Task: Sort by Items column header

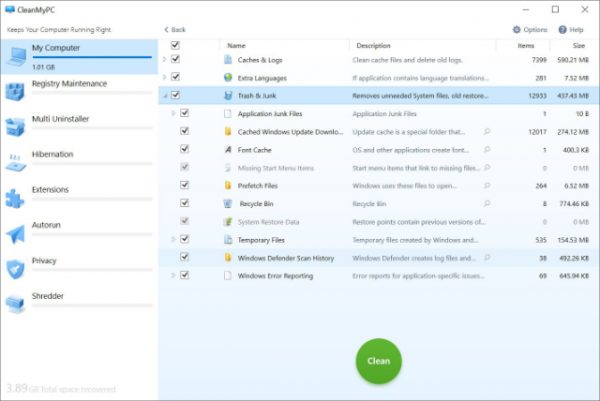Action: 523,46
